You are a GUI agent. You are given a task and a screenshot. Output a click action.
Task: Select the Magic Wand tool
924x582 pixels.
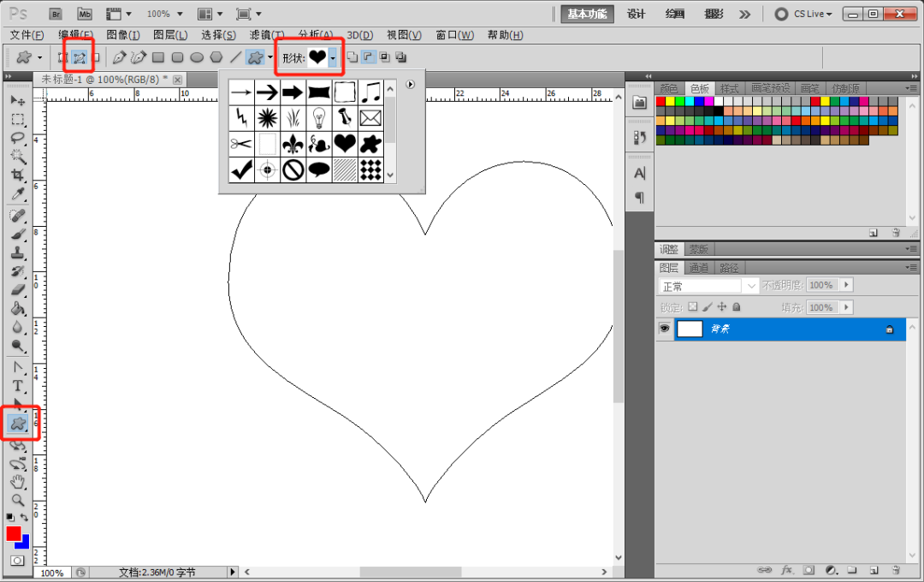click(18, 157)
